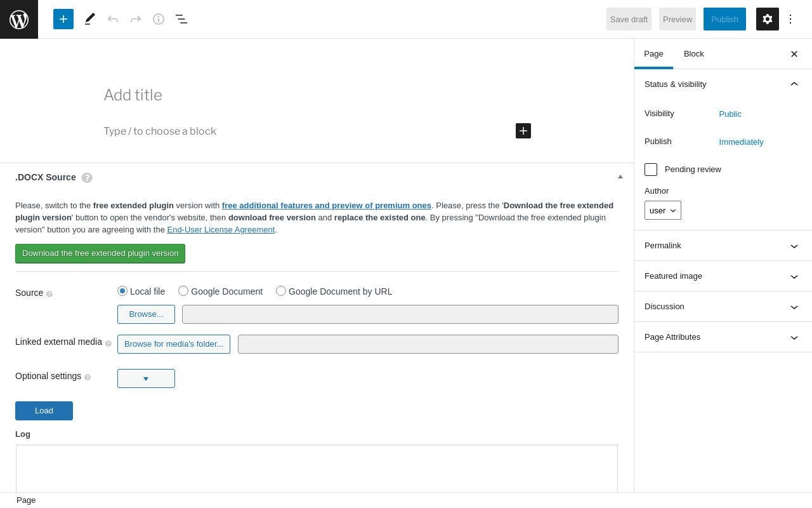Click the Redo arrow icon

pyautogui.click(x=136, y=19)
